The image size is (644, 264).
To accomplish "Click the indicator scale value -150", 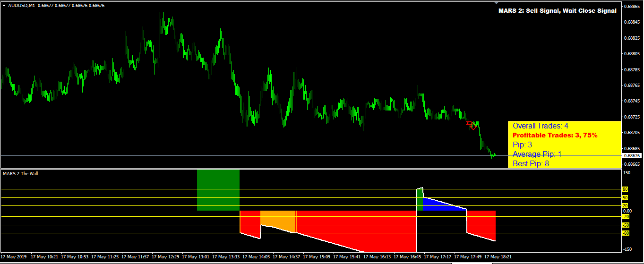I will [x=627, y=249].
